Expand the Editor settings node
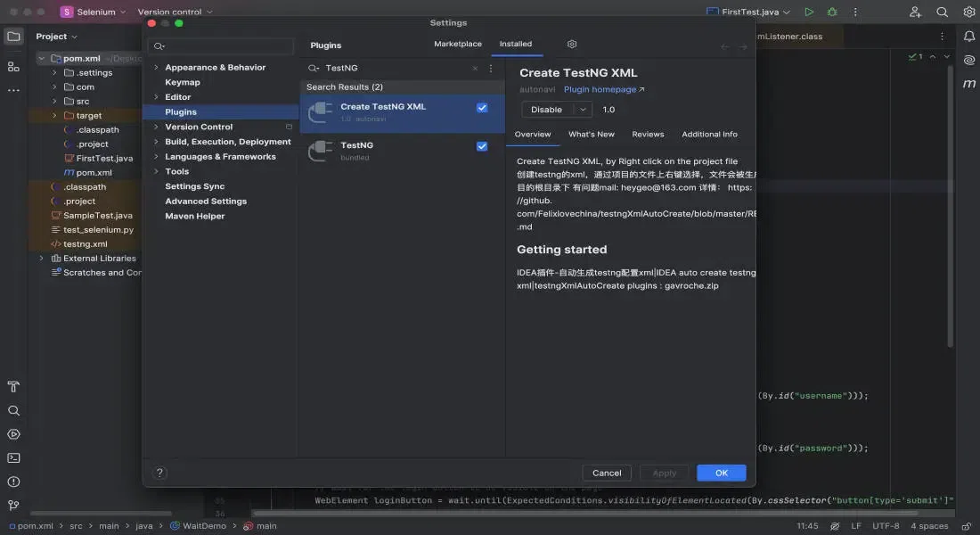Viewport: 980px width, 535px height. pos(156,97)
